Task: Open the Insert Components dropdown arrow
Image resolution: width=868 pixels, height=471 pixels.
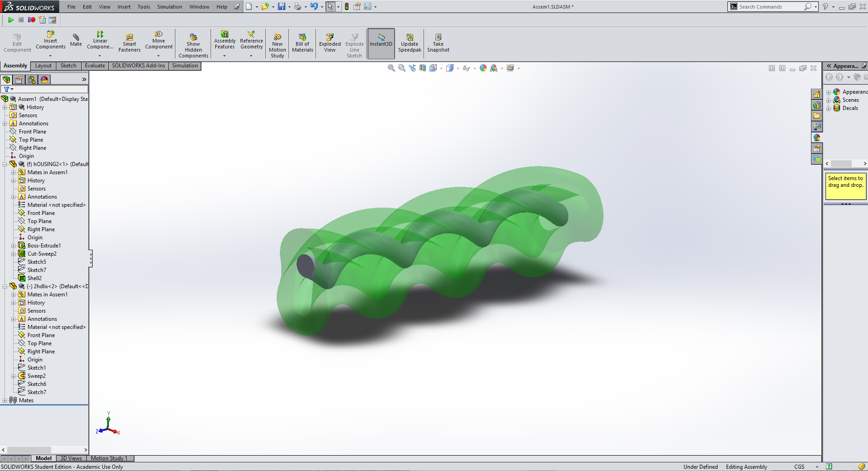Action: (51, 56)
